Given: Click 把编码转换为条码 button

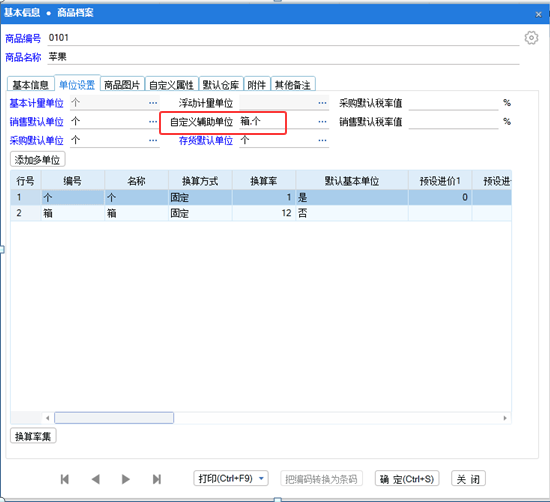Looking at the screenshot, I should (x=321, y=478).
